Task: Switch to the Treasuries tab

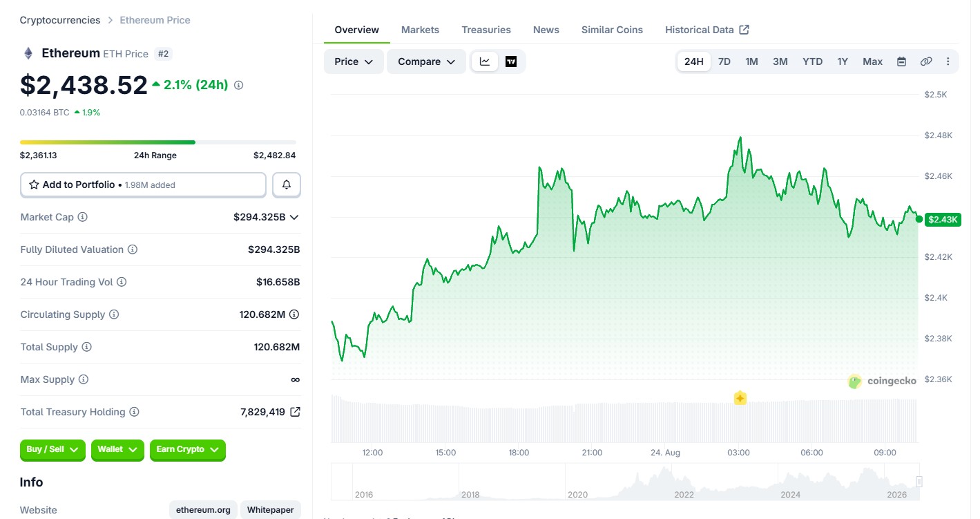Action: pos(486,30)
